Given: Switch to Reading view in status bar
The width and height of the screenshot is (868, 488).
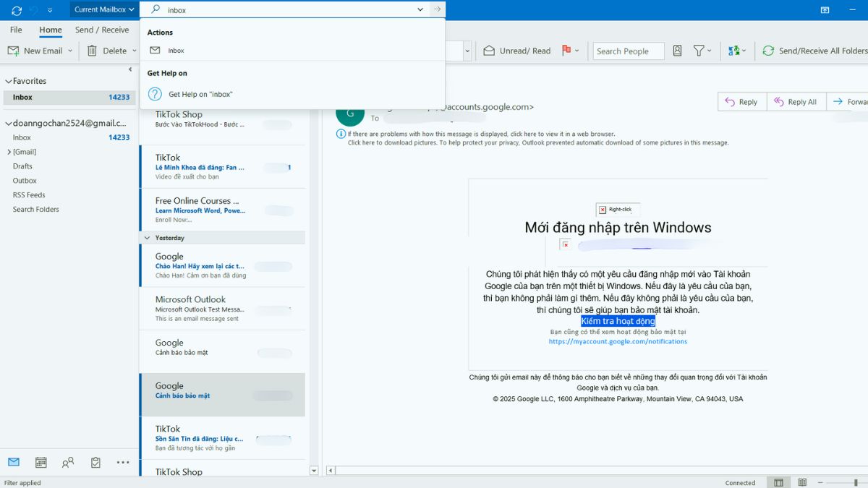Looking at the screenshot, I should click(802, 482).
